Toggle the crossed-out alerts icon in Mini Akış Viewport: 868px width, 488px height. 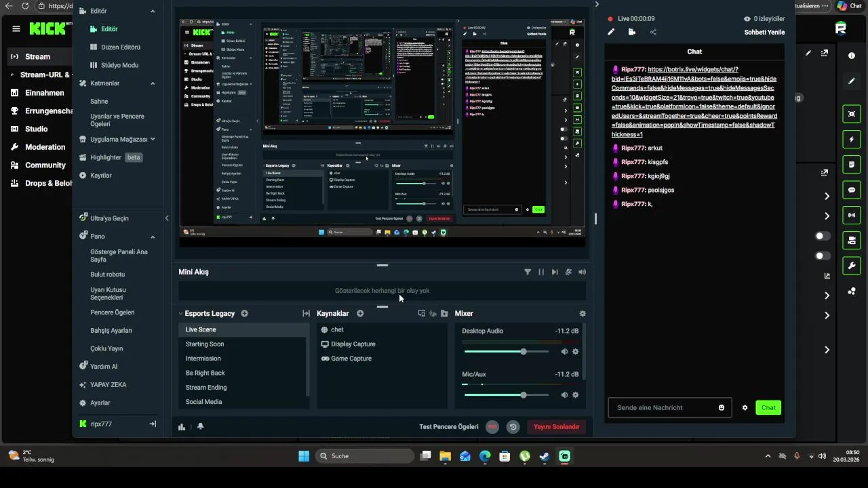coord(568,272)
